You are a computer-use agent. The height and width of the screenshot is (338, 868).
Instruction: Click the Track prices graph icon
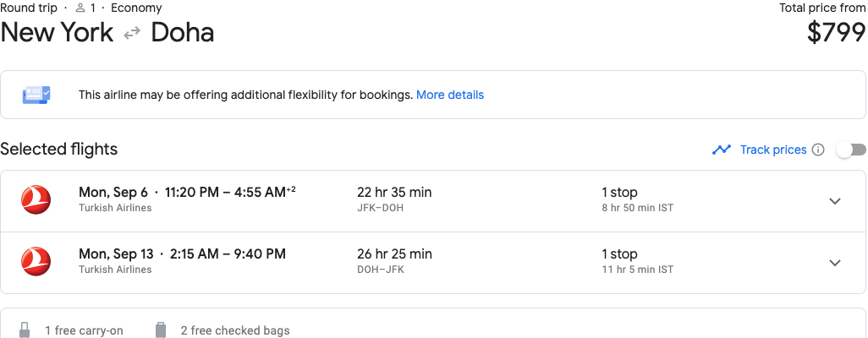tap(721, 150)
